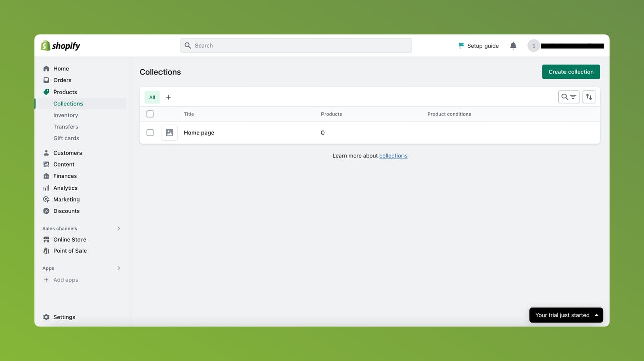Click the Products tag icon
644x361 pixels.
(x=46, y=92)
